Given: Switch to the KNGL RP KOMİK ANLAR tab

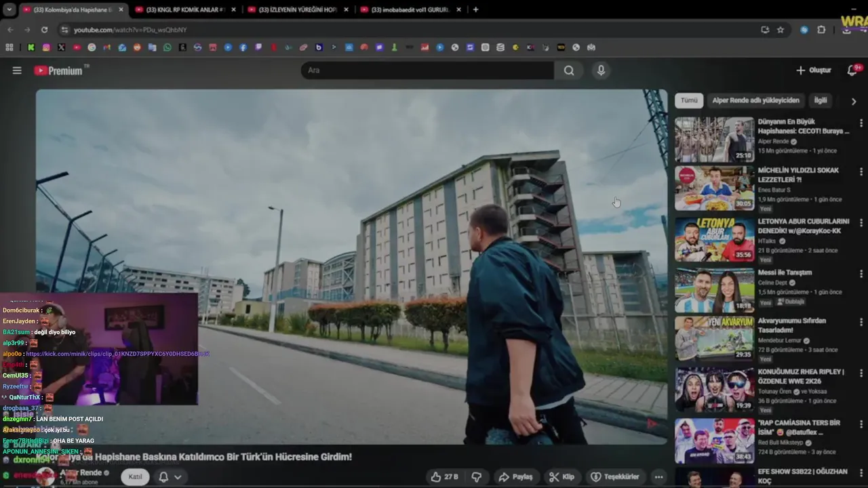Looking at the screenshot, I should [x=186, y=9].
